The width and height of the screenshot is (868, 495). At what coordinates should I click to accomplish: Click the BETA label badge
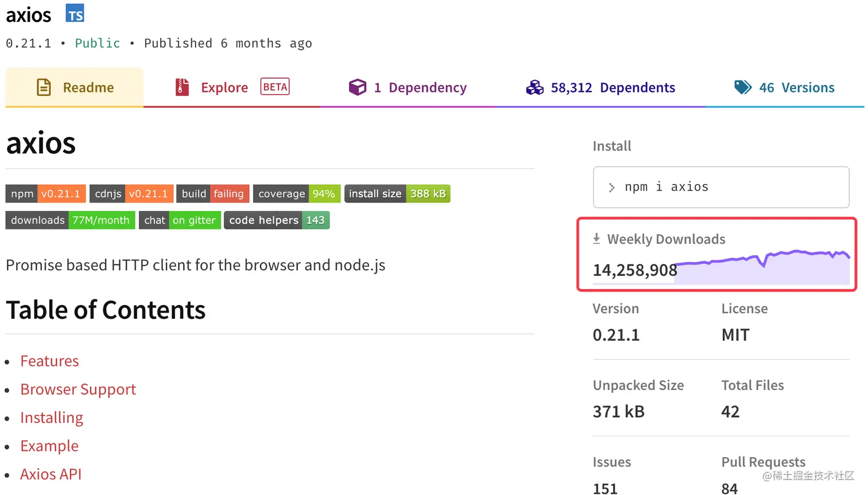point(275,87)
